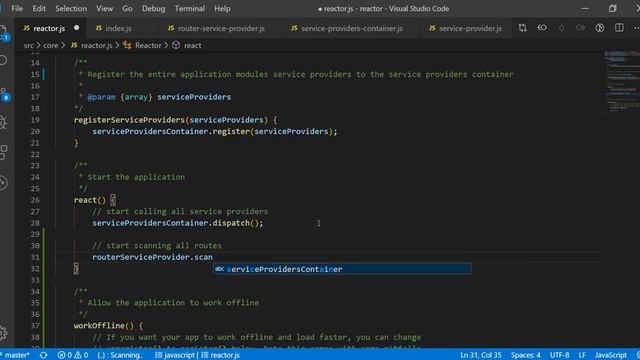The image size is (640, 360).
Task: Open the Selection menu
Action: pyautogui.click(x=71, y=9)
